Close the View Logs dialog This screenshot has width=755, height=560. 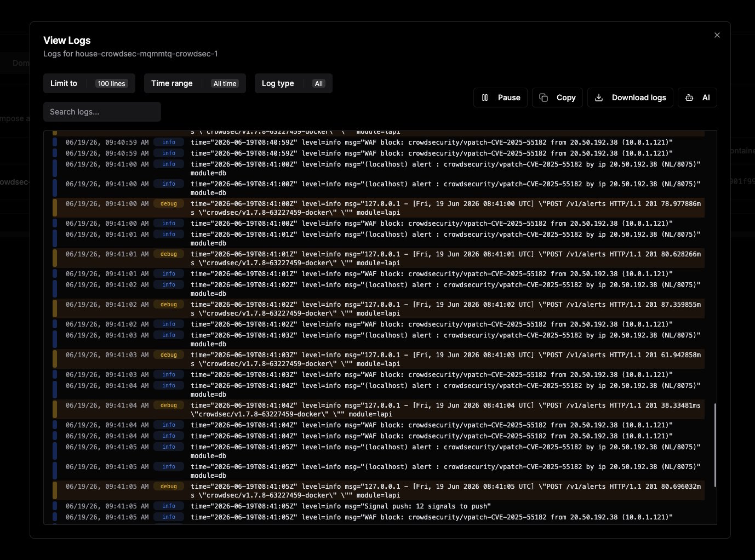(717, 35)
